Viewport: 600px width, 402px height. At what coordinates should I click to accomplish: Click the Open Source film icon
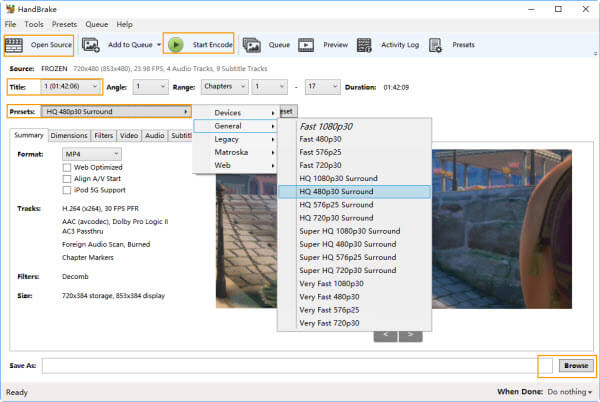coord(14,45)
